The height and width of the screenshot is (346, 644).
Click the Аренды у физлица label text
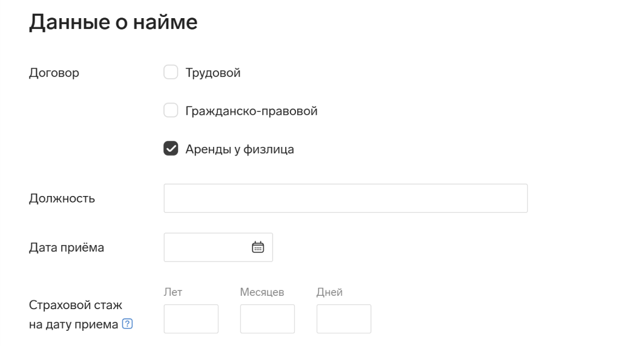tap(240, 149)
